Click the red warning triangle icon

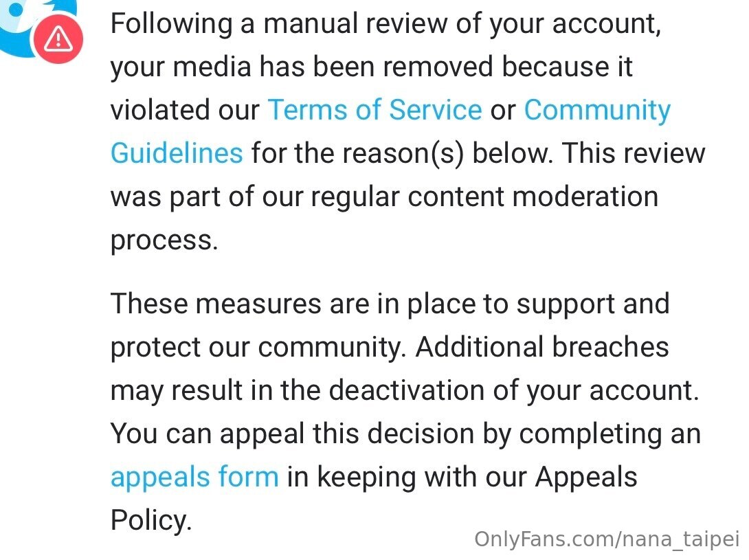(x=58, y=38)
